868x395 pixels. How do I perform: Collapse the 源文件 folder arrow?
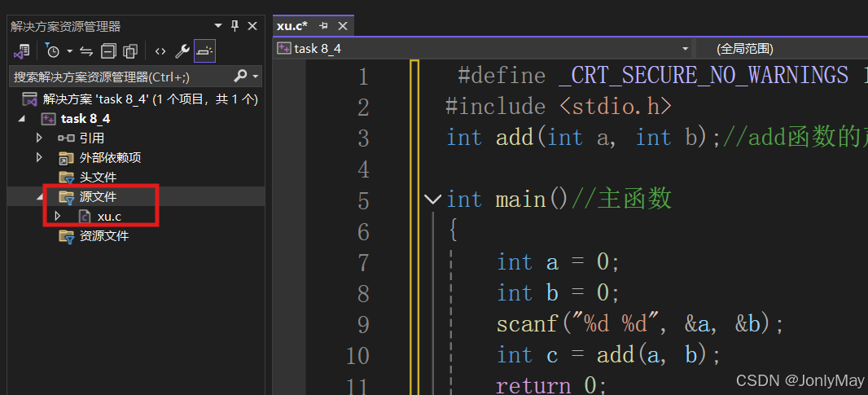(x=39, y=196)
